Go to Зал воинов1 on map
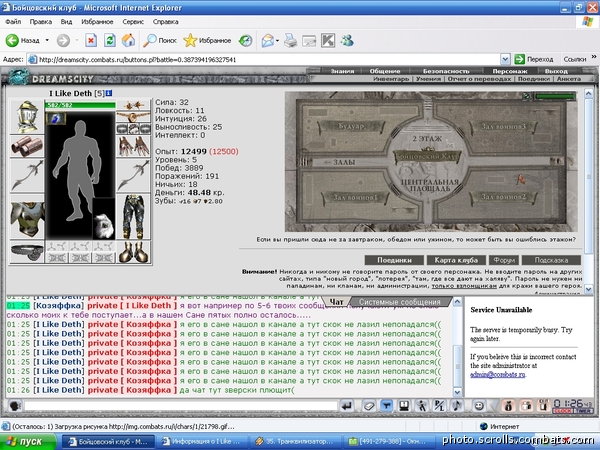Screen dimensions: 600x450 pos(355,197)
